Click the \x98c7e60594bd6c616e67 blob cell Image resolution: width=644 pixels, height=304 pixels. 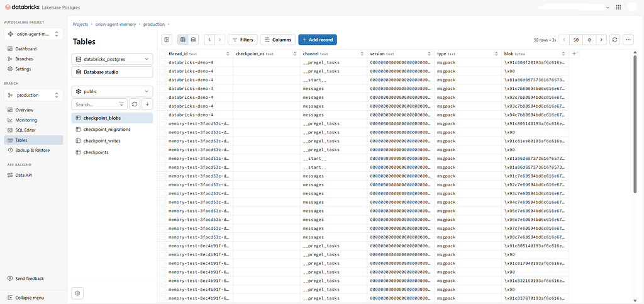(535, 237)
